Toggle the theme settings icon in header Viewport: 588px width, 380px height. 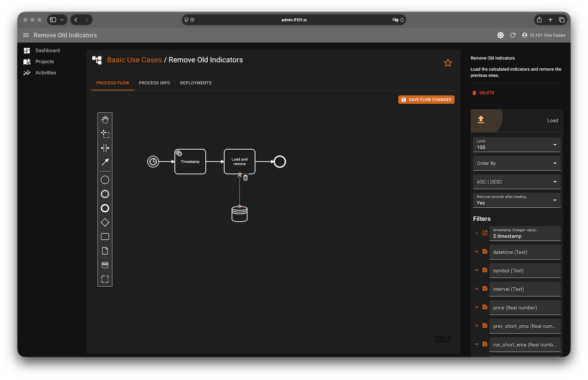click(500, 35)
